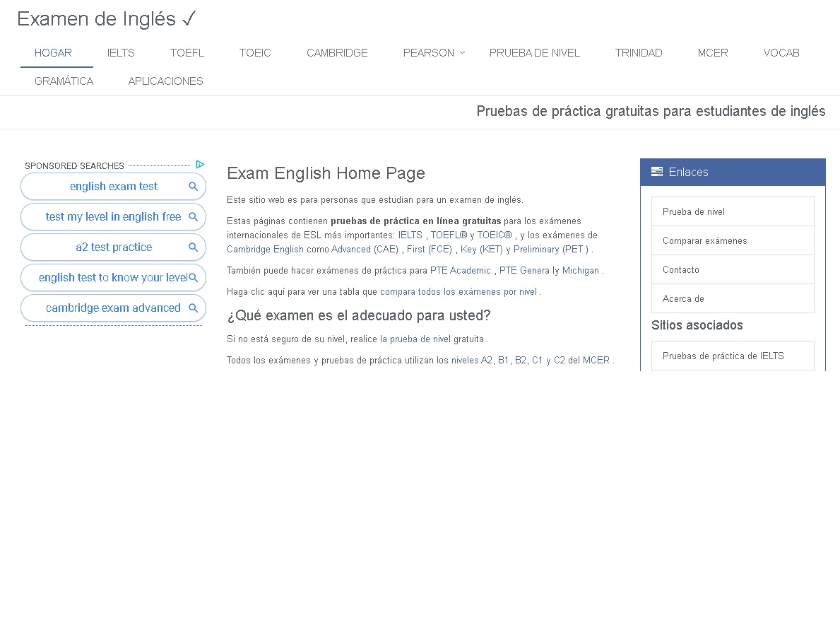Image resolution: width=840 pixels, height=625 pixels.
Task: Open PRUEBA DE NIVEL in navigation bar
Action: (x=535, y=53)
